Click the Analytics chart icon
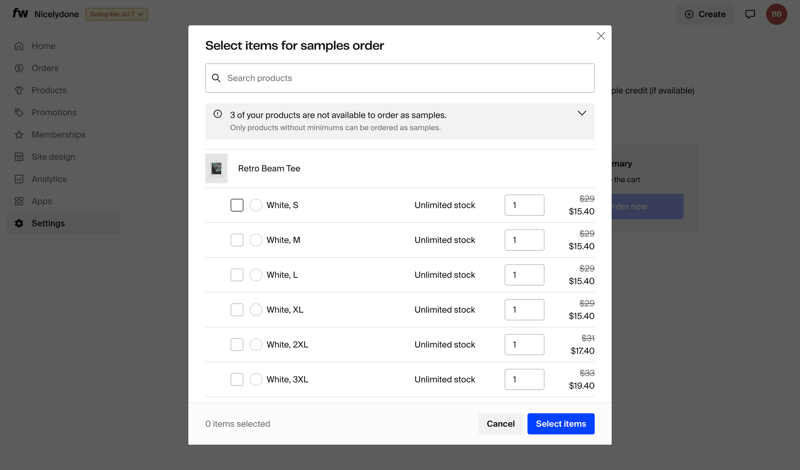This screenshot has height=470, width=800. [19, 179]
